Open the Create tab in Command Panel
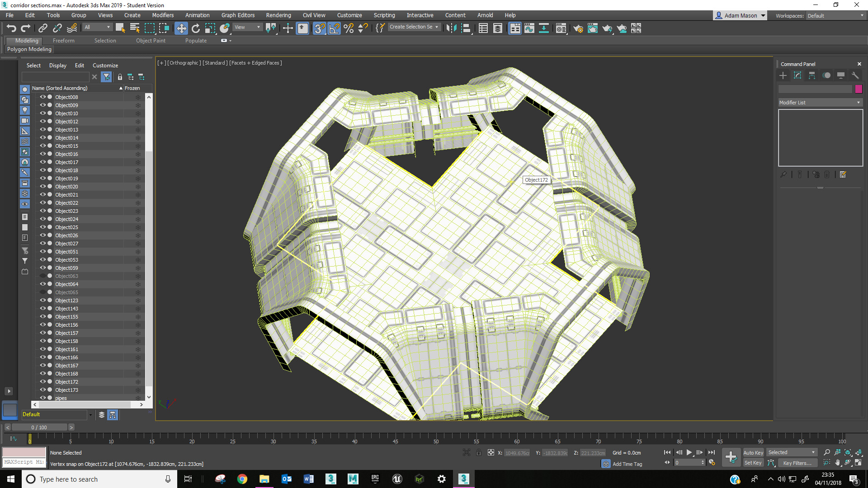Image resolution: width=868 pixels, height=488 pixels. [783, 75]
